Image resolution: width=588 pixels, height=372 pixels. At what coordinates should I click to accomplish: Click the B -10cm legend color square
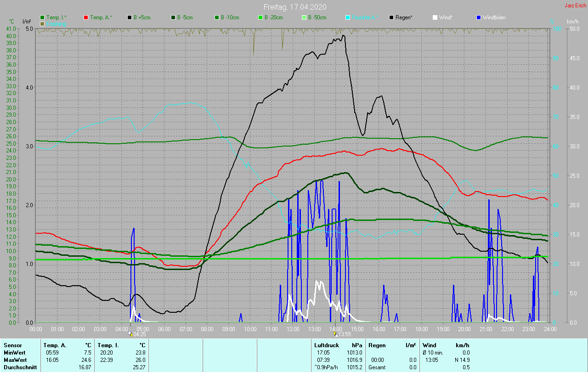tap(217, 17)
